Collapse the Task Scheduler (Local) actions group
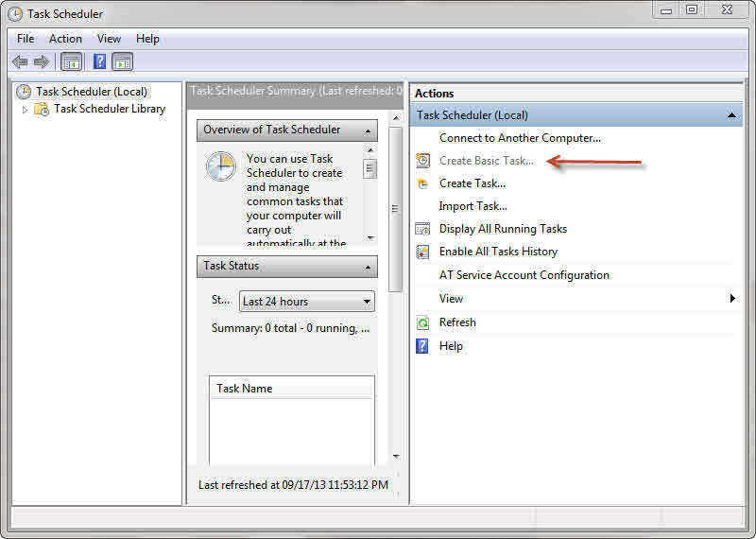 coord(731,115)
